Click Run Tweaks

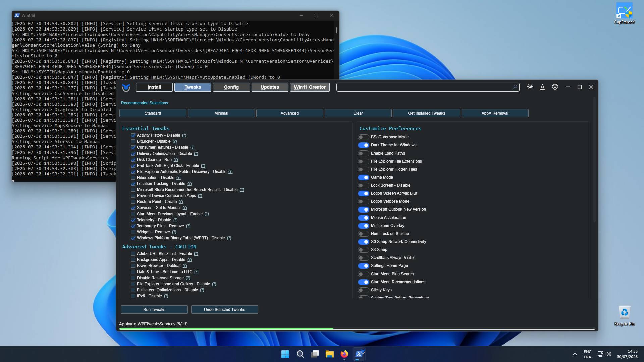click(154, 310)
